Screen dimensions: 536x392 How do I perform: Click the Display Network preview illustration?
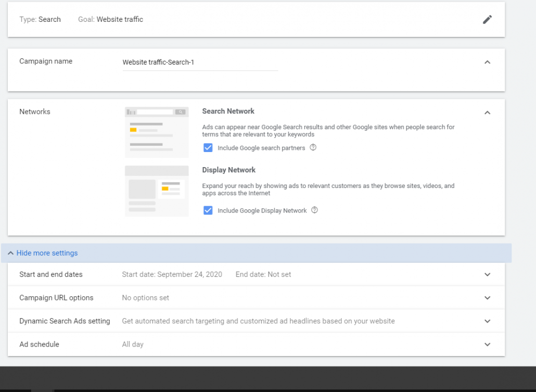pos(156,191)
